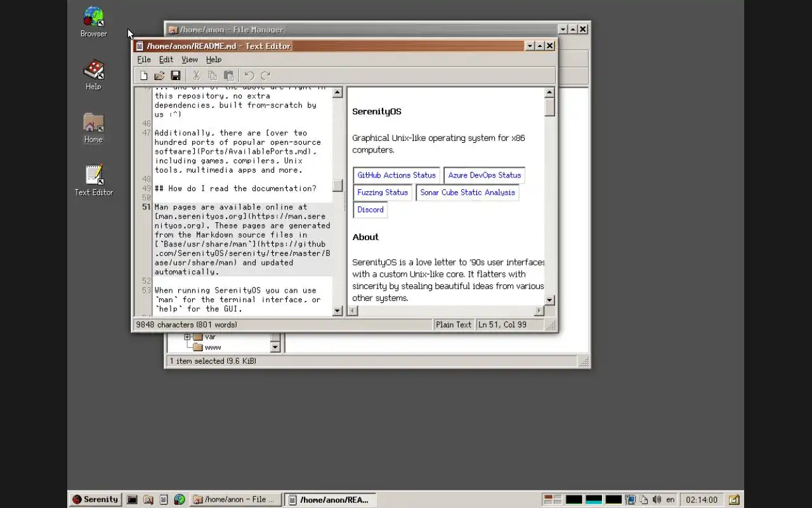Follow the Discord link
The width and height of the screenshot is (812, 508).
[370, 210]
